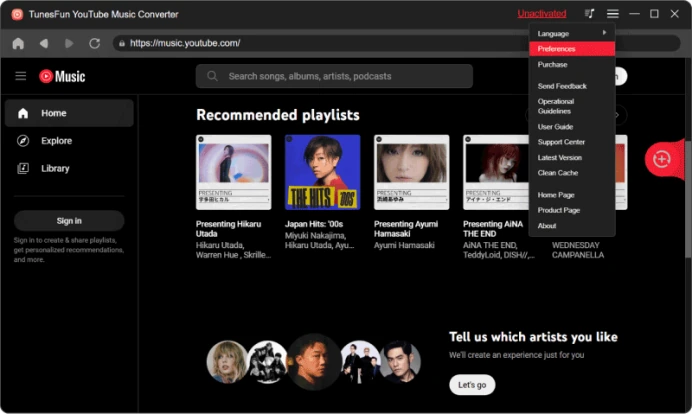Open the conversion list music-note icon

pyautogui.click(x=590, y=14)
